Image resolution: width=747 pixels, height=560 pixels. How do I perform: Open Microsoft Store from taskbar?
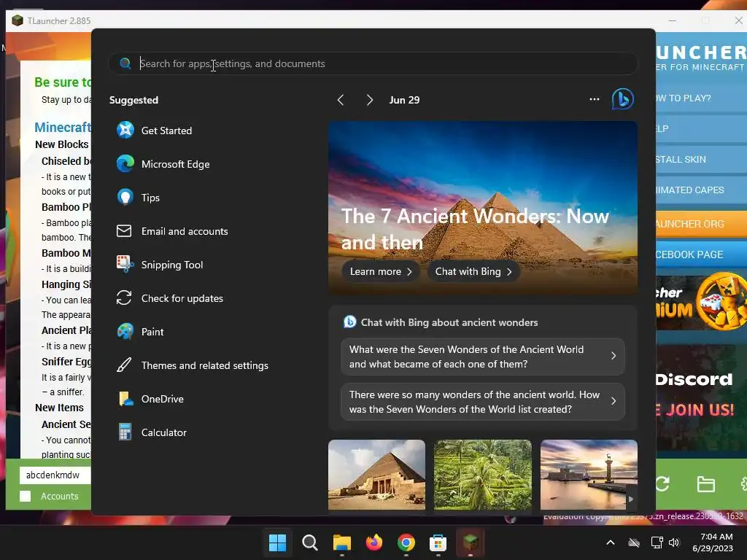438,542
